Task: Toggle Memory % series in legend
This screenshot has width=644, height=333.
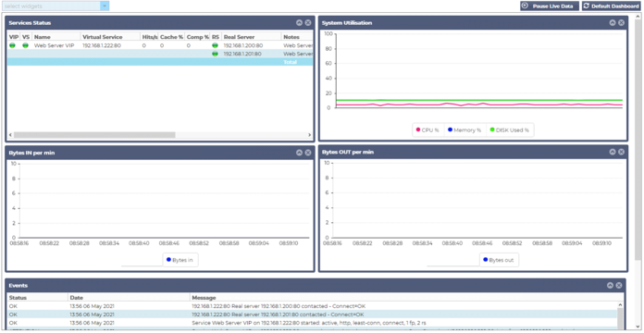Action: point(464,130)
